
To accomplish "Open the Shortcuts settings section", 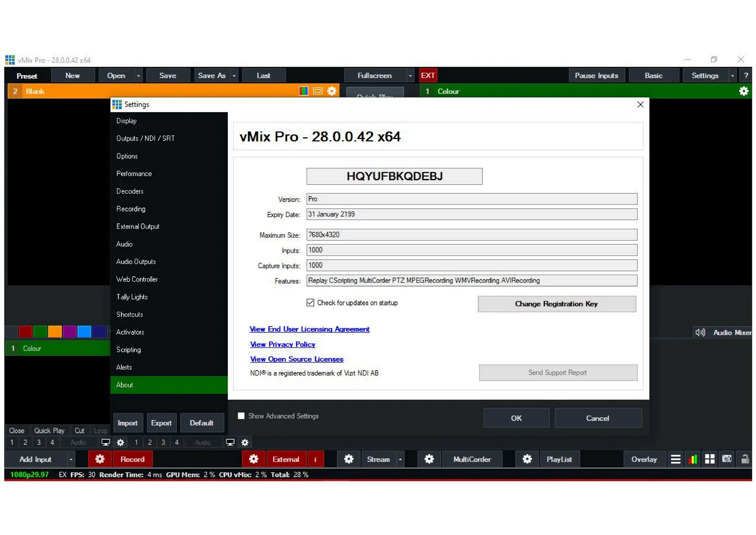I will 129,314.
